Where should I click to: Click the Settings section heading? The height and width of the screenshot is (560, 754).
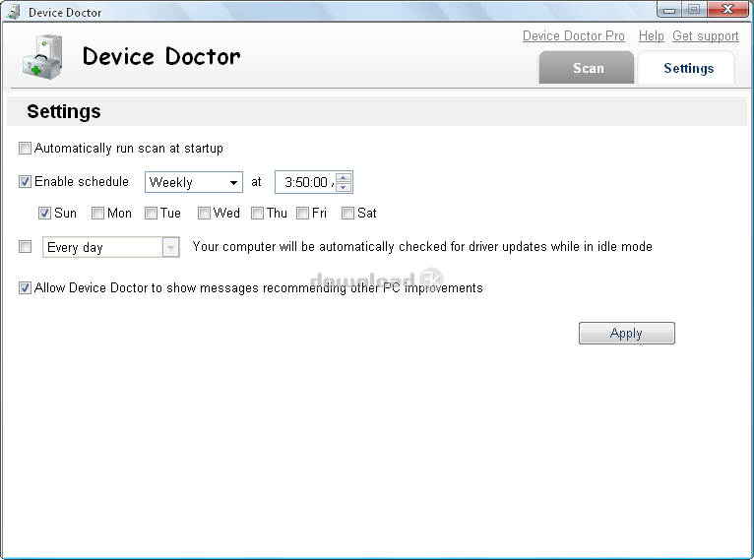coord(64,111)
